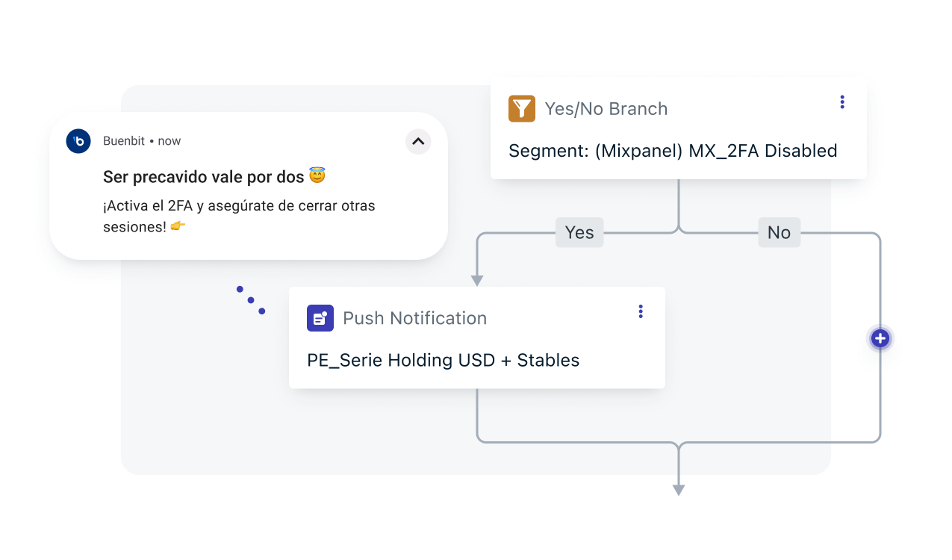The image size is (952, 560).
Task: Select the Yes/No Branch funnel icon
Action: tap(522, 108)
